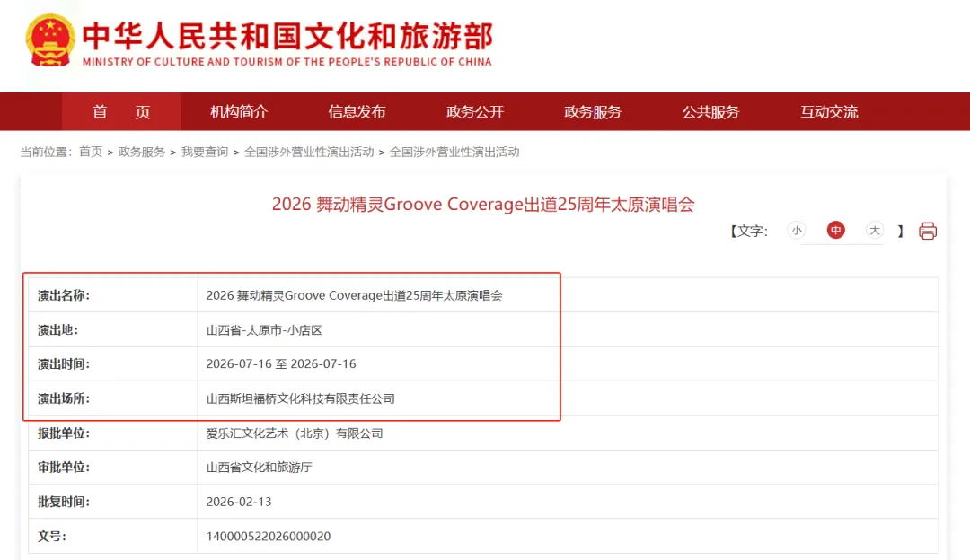The image size is (970, 560).
Task: Click the 演出时间 row label
Action: click(63, 364)
